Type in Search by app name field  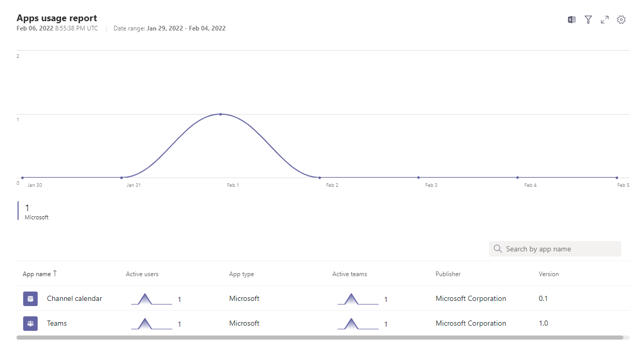(x=560, y=249)
